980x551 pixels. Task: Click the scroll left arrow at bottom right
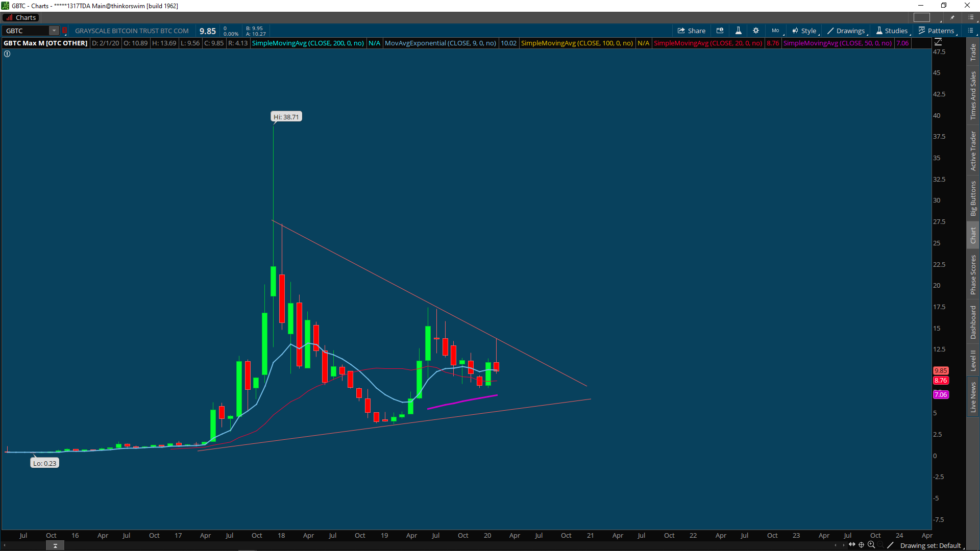tap(836, 545)
